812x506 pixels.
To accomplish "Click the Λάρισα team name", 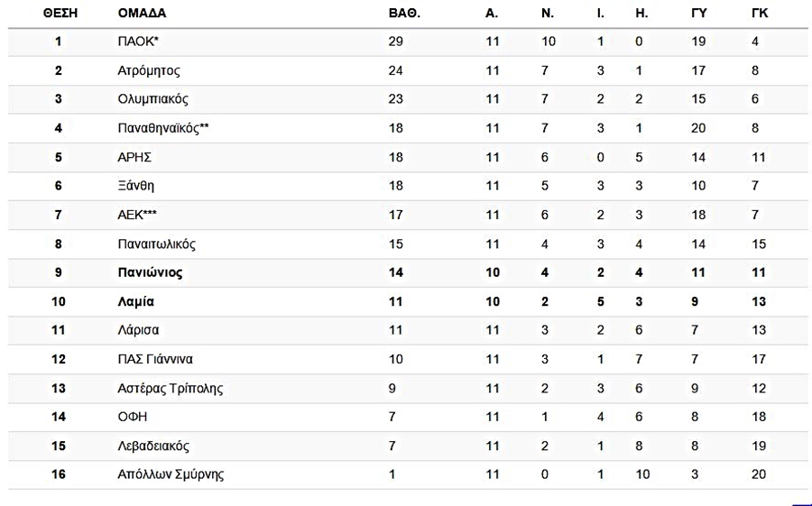I will (x=138, y=330).
